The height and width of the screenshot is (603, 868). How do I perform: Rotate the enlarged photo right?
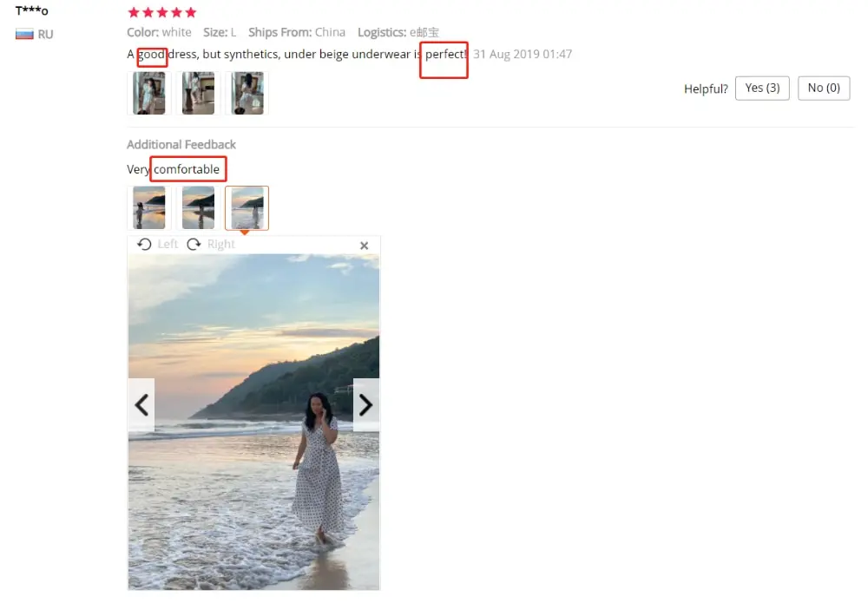pyautogui.click(x=211, y=244)
